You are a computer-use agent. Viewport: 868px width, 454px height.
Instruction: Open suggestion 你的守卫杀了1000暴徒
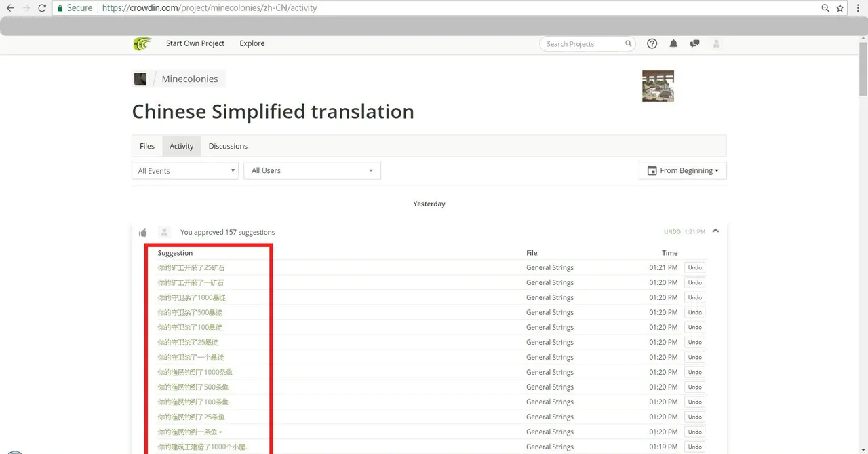[x=192, y=297]
